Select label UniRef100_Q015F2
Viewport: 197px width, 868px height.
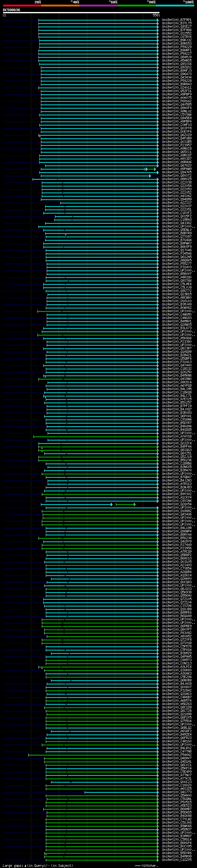(x=176, y=216)
